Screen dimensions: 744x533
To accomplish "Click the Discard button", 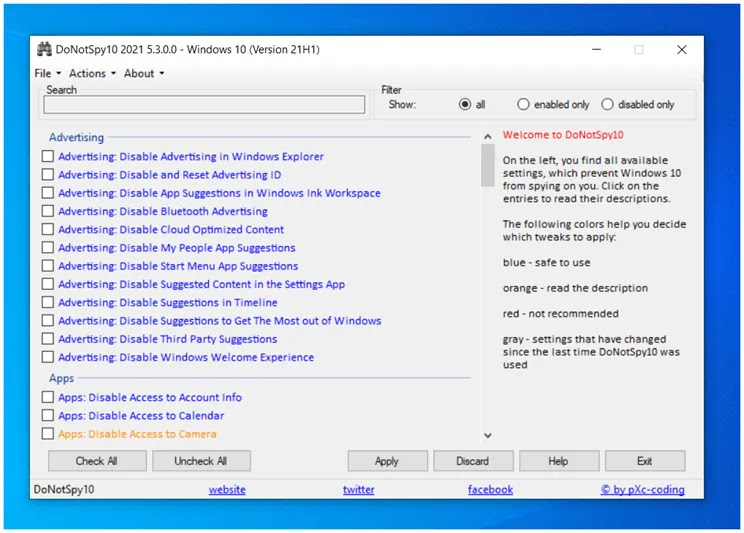I will (x=473, y=461).
